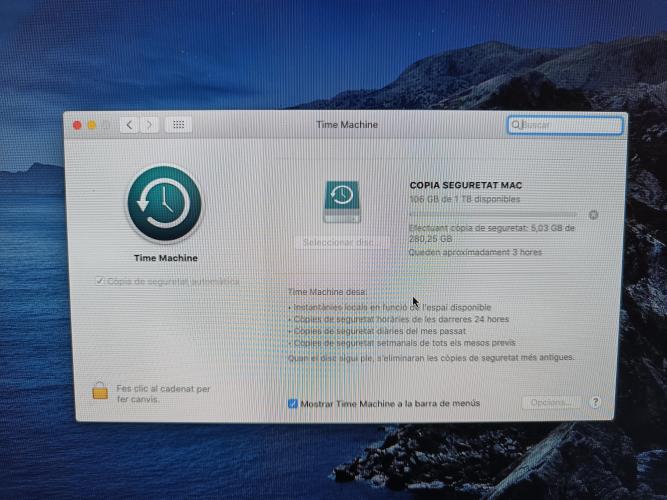Click the 'setmanals de tots els mesos previs' line
667x500 pixels.
pyautogui.click(x=402, y=343)
